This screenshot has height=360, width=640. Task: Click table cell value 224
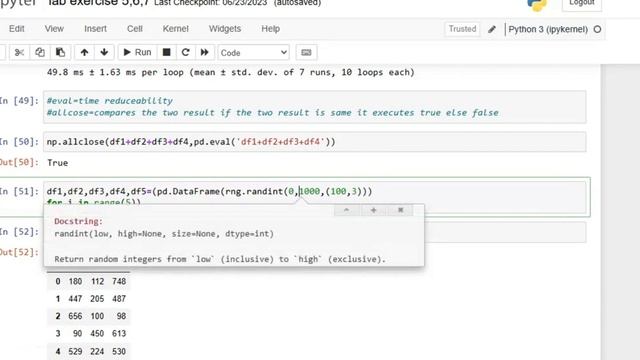pyautogui.click(x=97, y=351)
